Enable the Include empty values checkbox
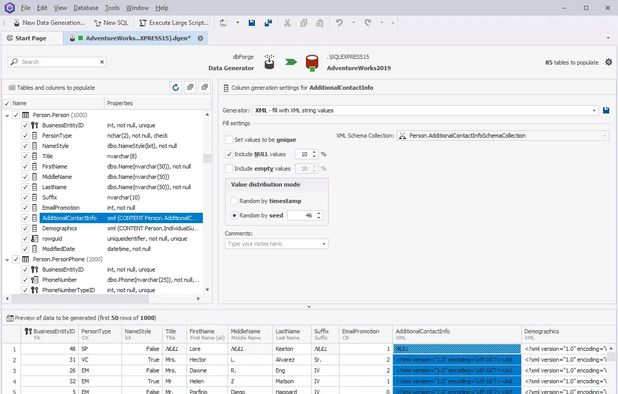Image resolution: width=618 pixels, height=394 pixels. (229, 169)
